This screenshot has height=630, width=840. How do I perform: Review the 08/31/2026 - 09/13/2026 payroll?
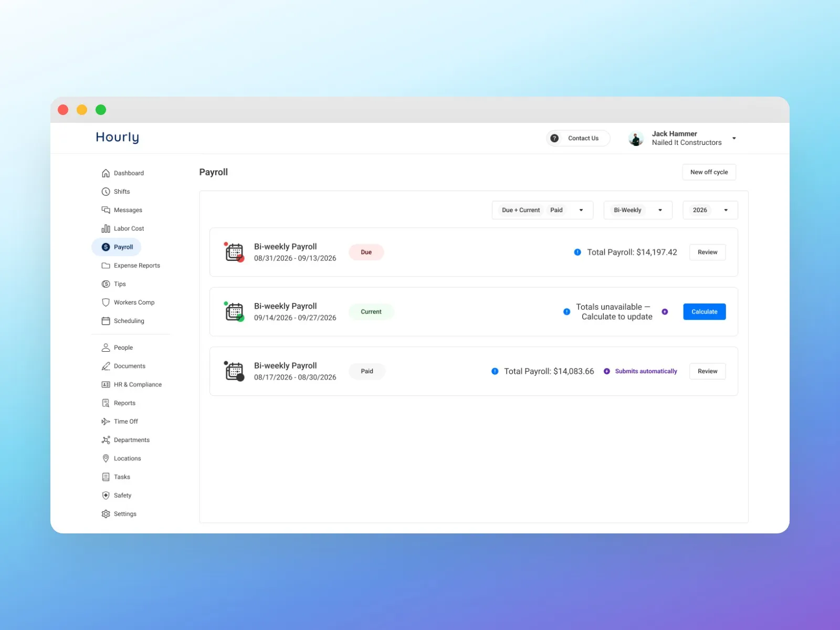[707, 252]
